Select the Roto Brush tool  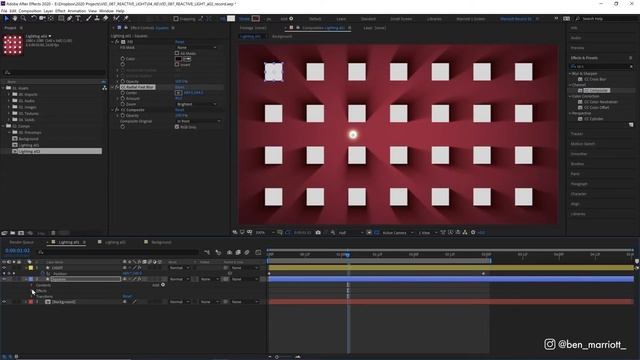pos(116,18)
